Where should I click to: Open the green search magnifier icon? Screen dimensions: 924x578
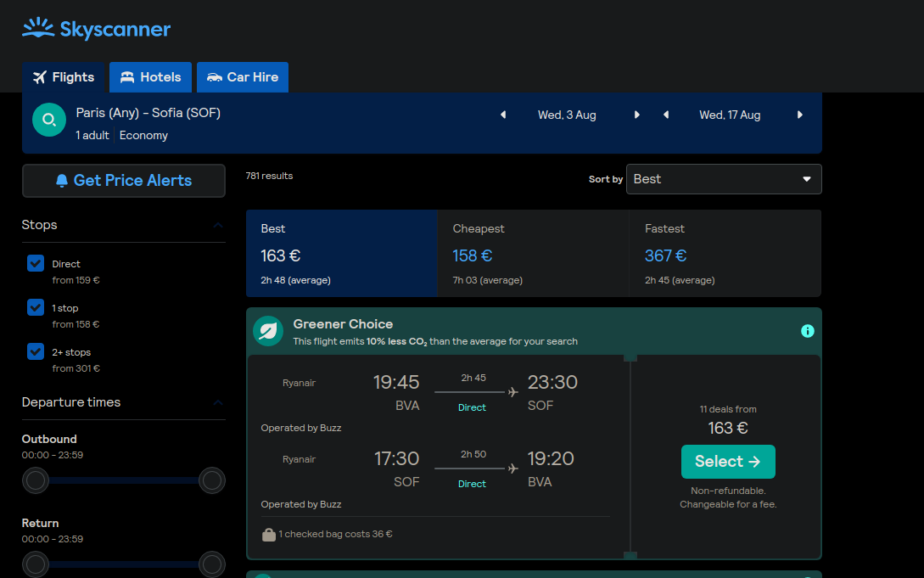click(x=49, y=120)
